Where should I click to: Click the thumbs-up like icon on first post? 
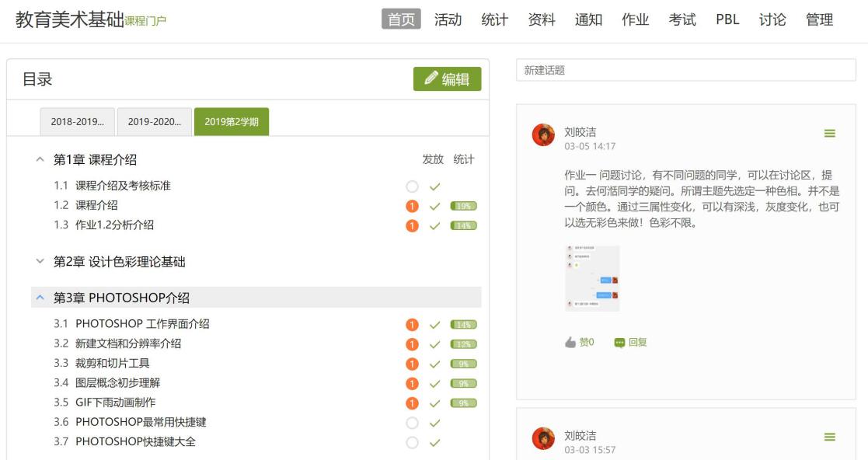click(571, 342)
